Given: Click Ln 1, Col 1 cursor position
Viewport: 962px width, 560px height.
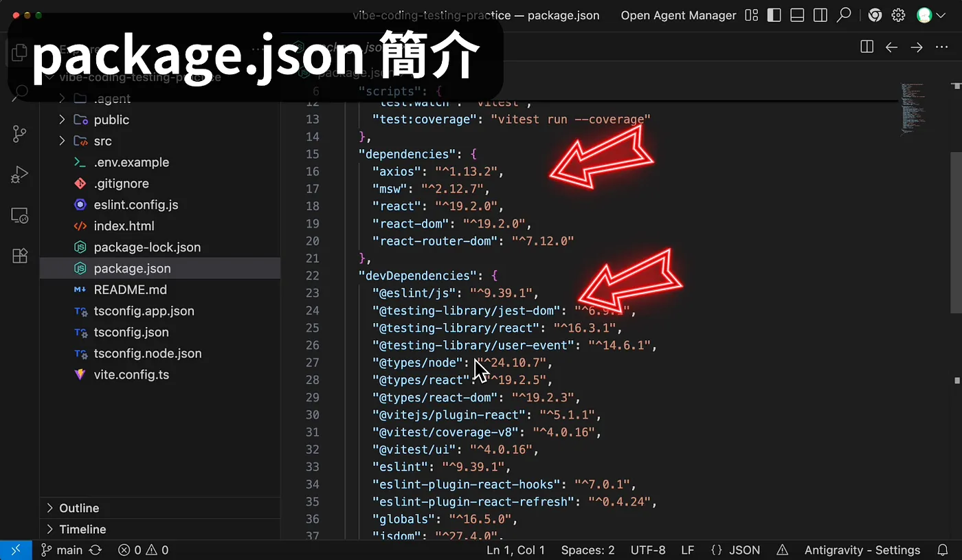Looking at the screenshot, I should (515, 550).
